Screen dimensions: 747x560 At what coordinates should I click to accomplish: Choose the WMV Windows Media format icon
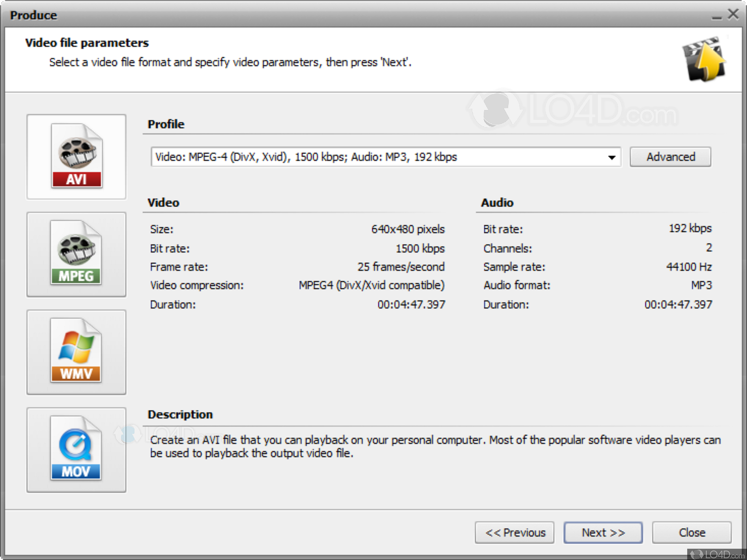coord(76,353)
